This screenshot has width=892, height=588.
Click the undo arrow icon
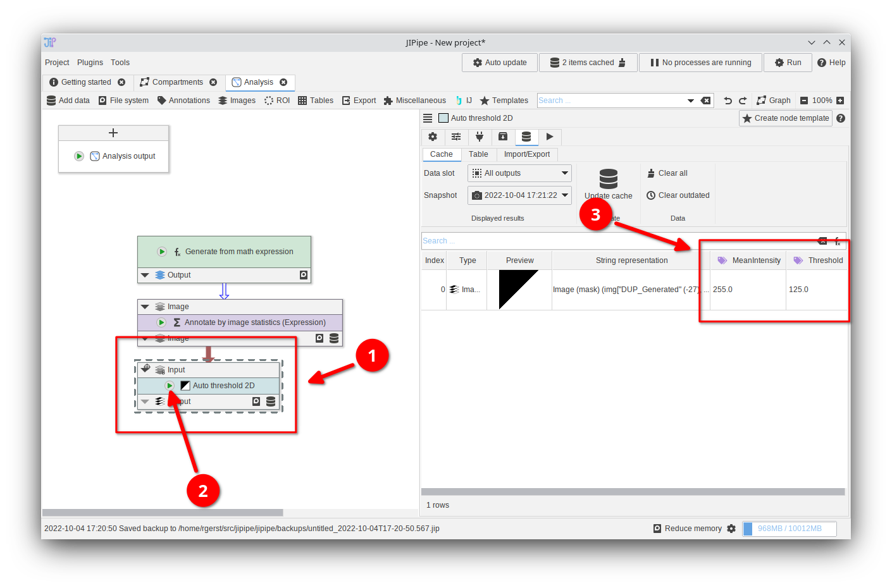point(728,101)
